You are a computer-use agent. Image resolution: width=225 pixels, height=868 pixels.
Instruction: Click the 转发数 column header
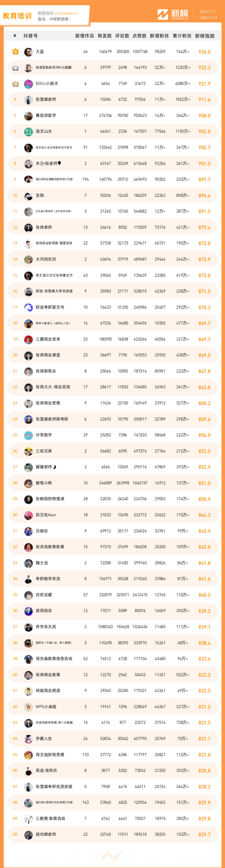tap(105, 36)
